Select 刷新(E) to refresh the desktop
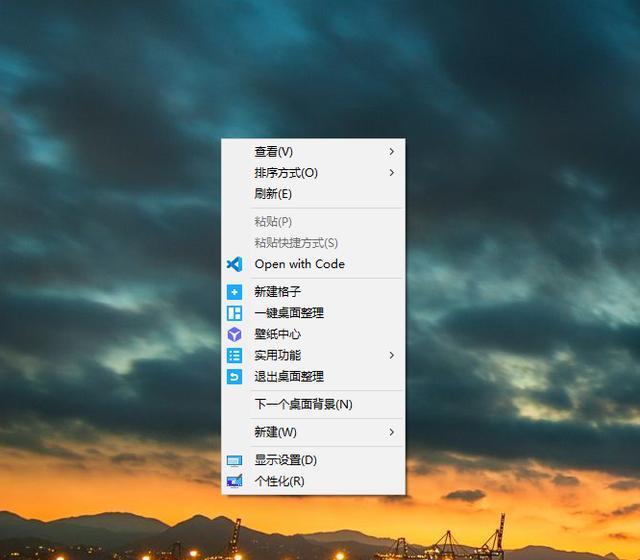Viewport: 640px width, 560px height. (273, 194)
